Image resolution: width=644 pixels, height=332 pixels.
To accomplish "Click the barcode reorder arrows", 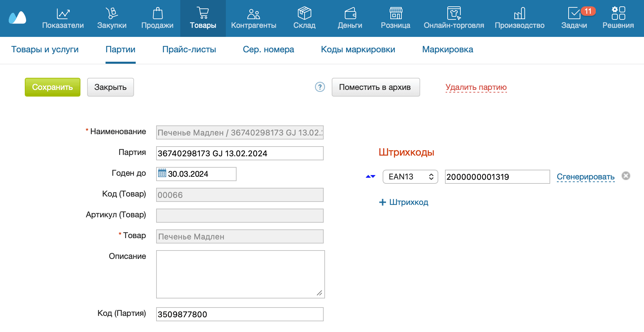I will [x=370, y=176].
